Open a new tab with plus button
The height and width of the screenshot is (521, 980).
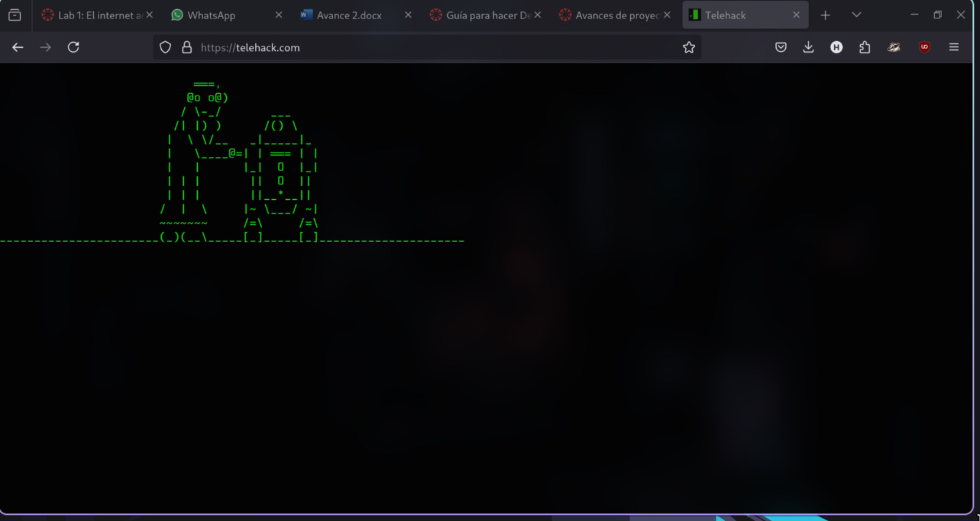click(x=825, y=15)
